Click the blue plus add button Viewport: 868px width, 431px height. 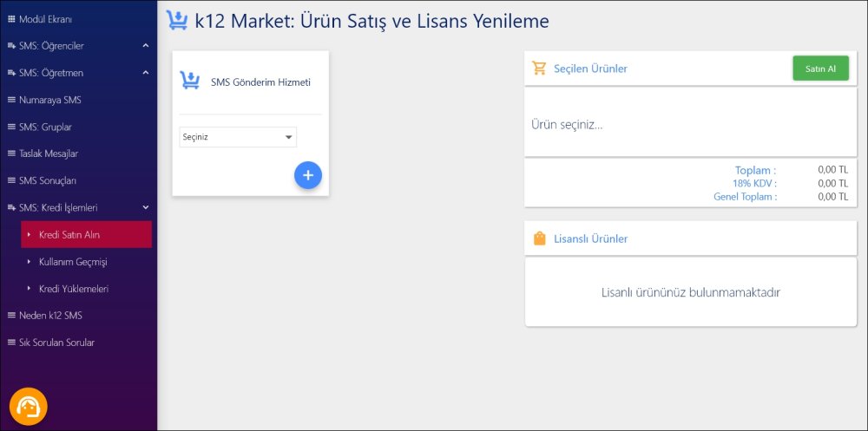point(307,175)
